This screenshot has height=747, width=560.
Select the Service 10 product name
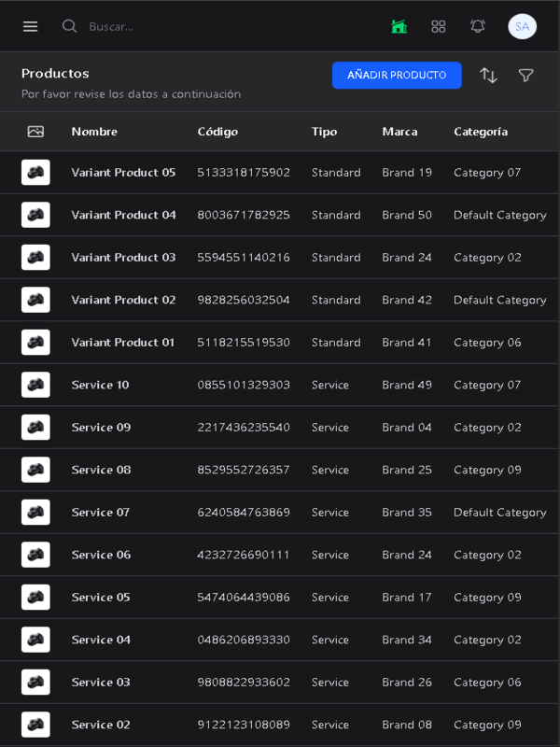(x=100, y=385)
